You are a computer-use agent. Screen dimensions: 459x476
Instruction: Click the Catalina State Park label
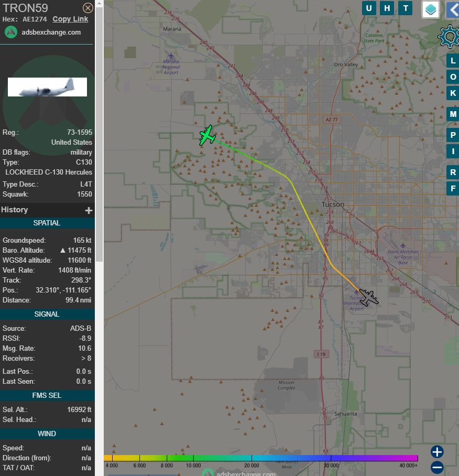click(374, 38)
